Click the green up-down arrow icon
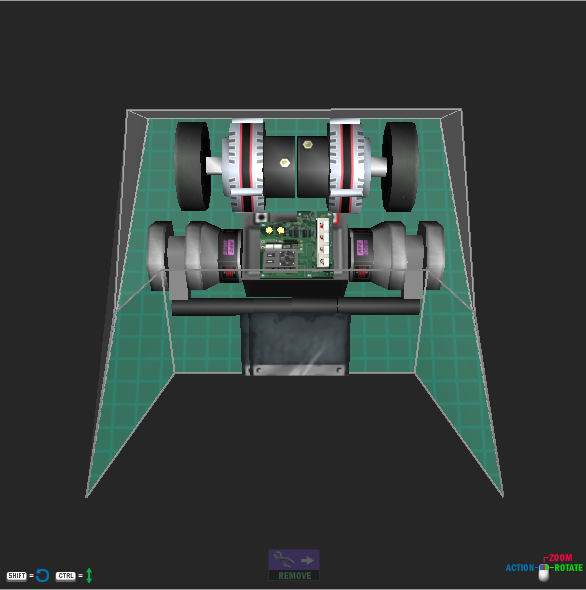Image resolution: width=586 pixels, height=590 pixels. pyautogui.click(x=89, y=575)
